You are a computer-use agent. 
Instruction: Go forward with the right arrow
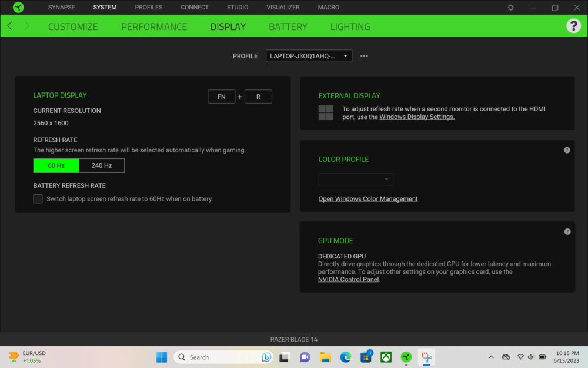[x=27, y=26]
